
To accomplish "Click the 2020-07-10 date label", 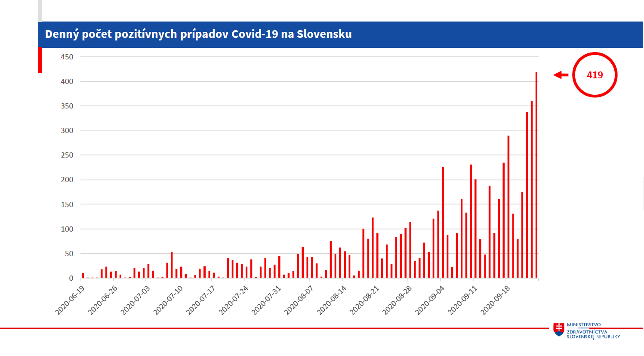I will (168, 300).
